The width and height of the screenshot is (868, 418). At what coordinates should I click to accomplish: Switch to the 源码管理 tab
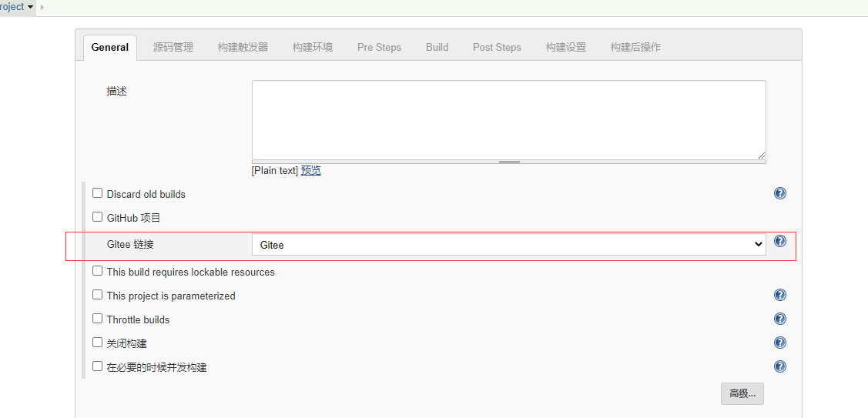173,48
